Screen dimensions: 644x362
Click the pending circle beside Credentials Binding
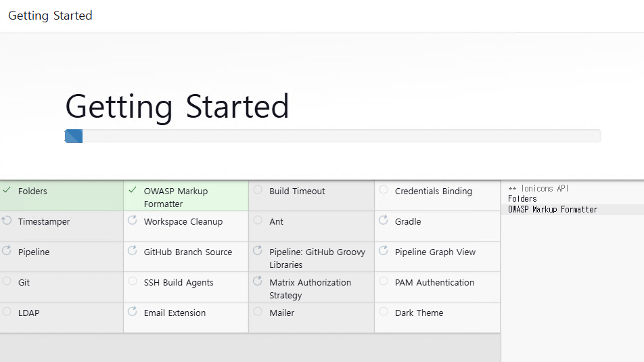tap(384, 190)
